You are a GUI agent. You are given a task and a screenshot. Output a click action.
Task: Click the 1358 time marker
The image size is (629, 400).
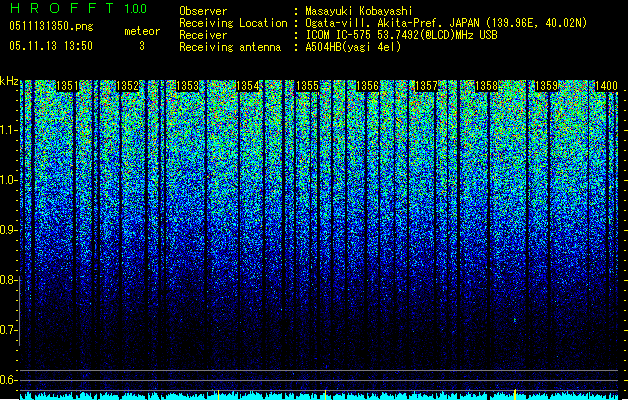[487, 86]
